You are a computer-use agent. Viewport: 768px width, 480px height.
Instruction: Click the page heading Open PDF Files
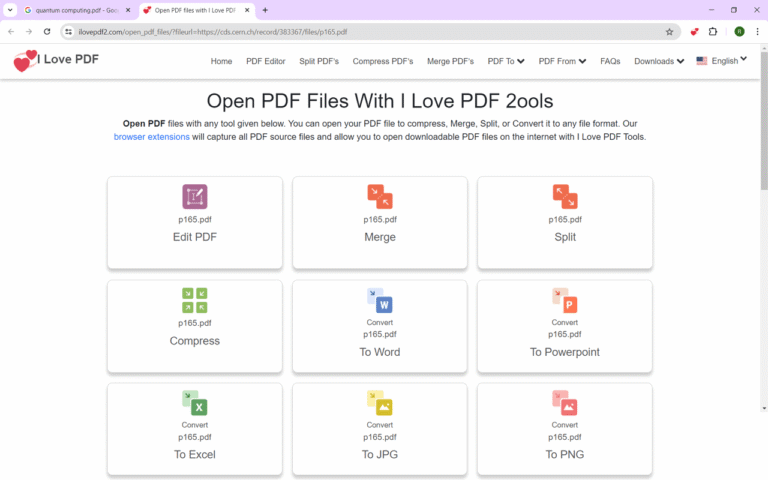(380, 101)
